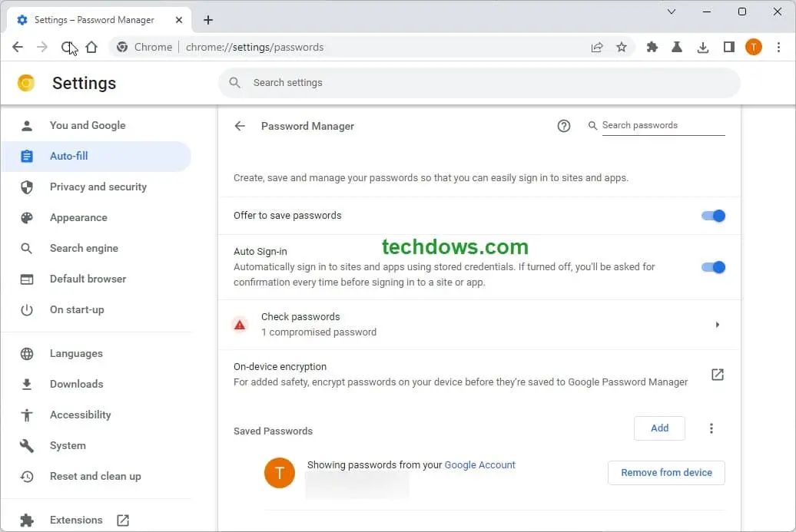This screenshot has height=532, width=796.
Task: Open On-device encryption external link icon
Action: click(x=717, y=375)
